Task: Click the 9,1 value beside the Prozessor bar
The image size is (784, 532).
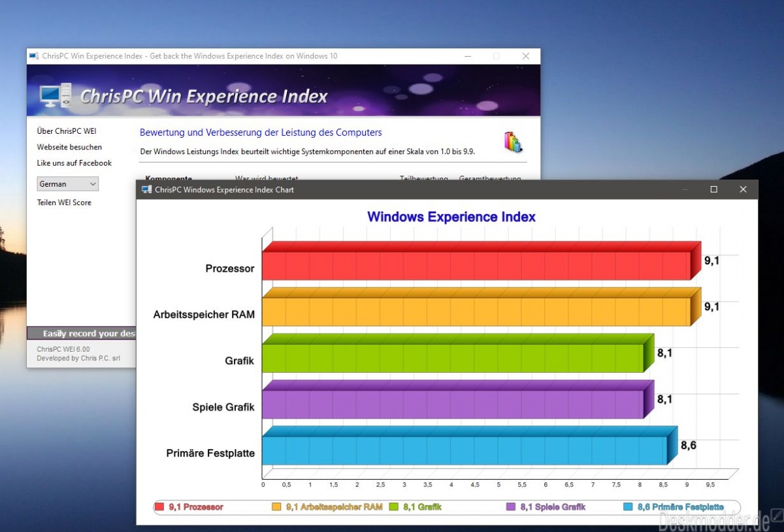Action: tap(711, 260)
